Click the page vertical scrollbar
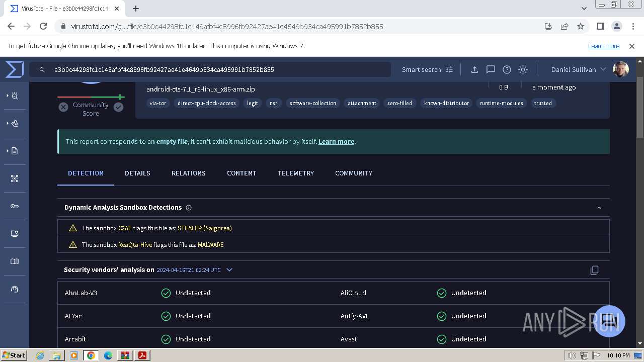Screen dimensions: 644x362 (640, 107)
